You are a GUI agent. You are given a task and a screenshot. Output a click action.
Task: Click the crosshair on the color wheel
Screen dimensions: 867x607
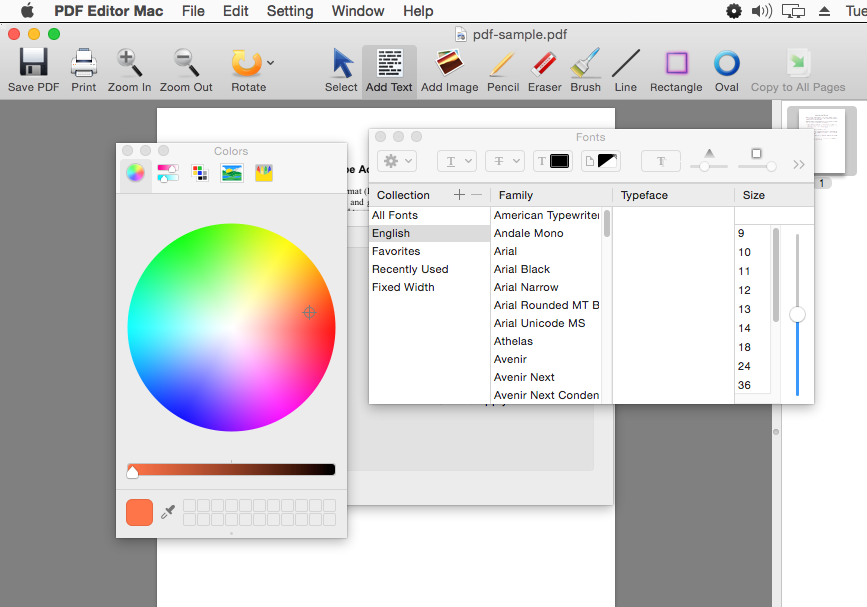tap(309, 313)
